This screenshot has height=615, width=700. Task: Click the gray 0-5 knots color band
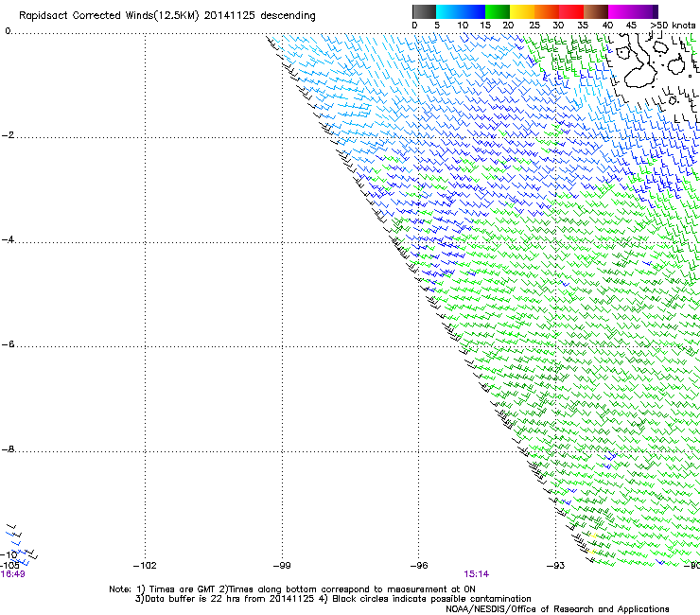click(x=424, y=11)
